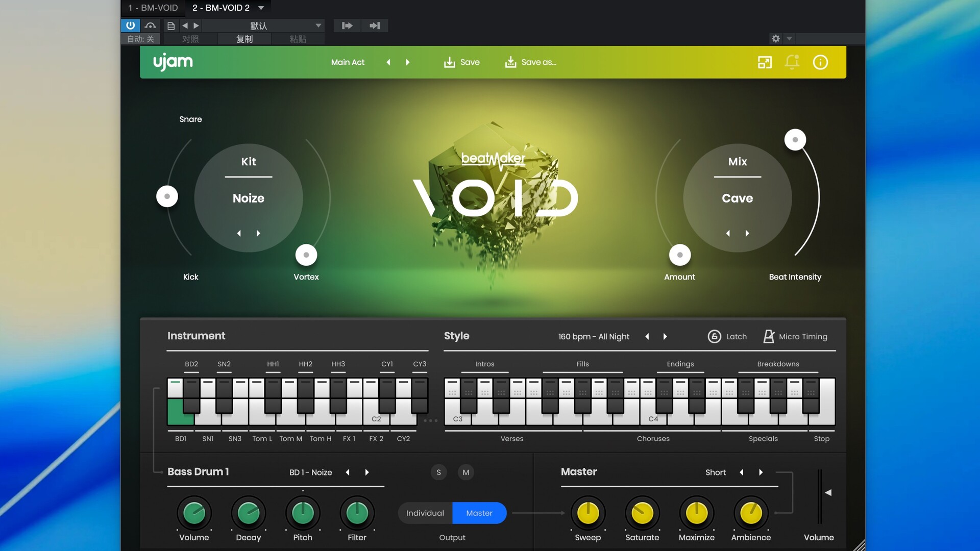The image size is (980, 551).
Task: Click the 自动: 关 automation button
Action: coord(140,39)
